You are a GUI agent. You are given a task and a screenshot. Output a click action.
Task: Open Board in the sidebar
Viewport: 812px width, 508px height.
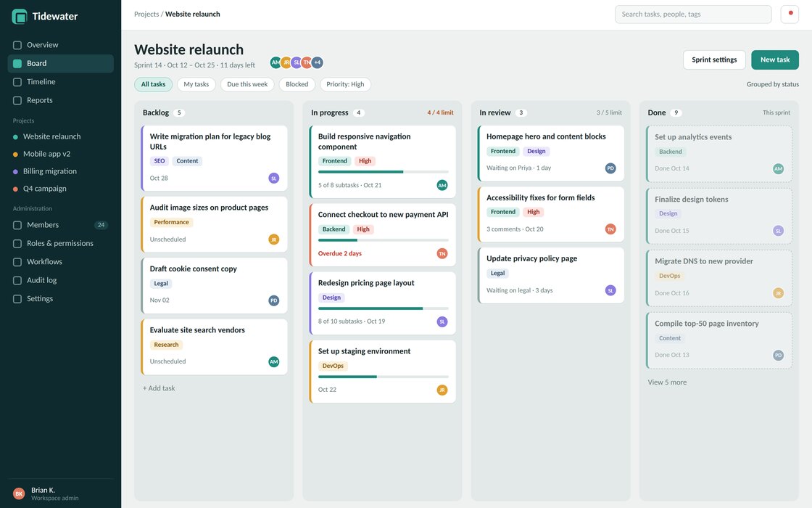pos(61,63)
